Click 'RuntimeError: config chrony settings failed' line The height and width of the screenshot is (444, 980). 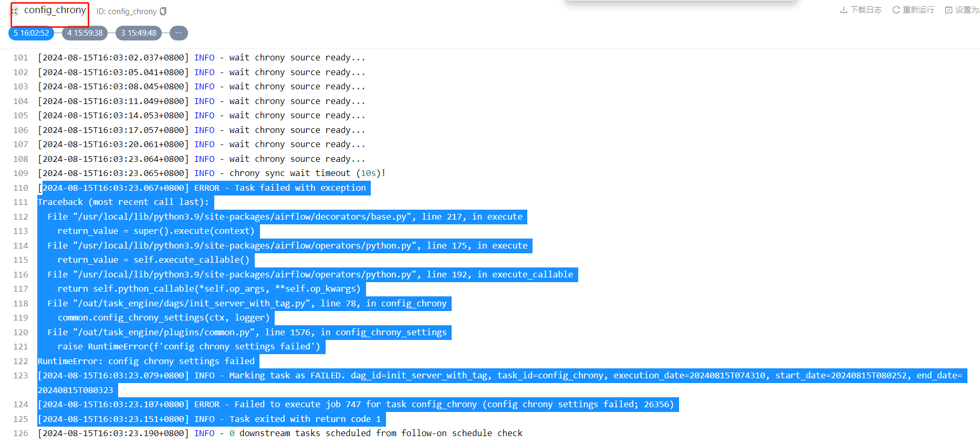click(x=146, y=361)
